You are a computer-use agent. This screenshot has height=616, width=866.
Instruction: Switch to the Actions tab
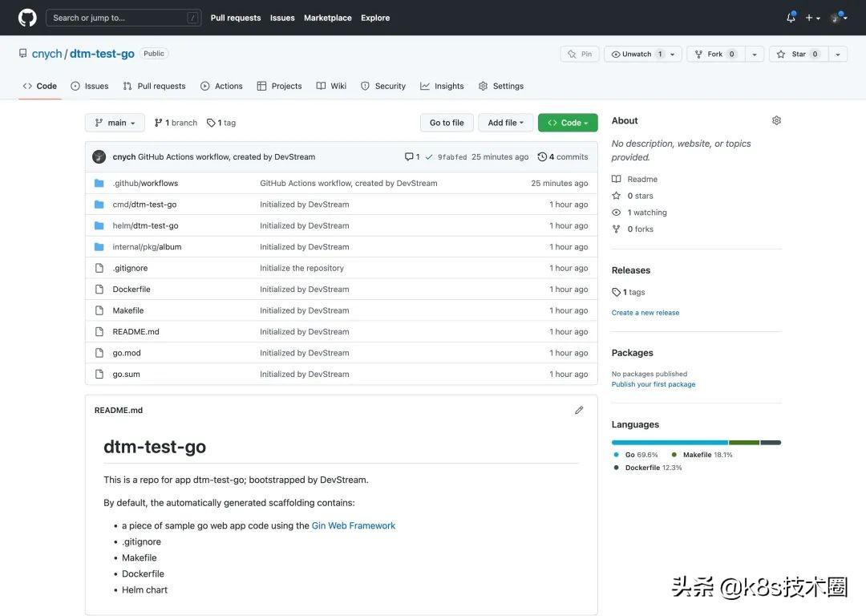(221, 86)
